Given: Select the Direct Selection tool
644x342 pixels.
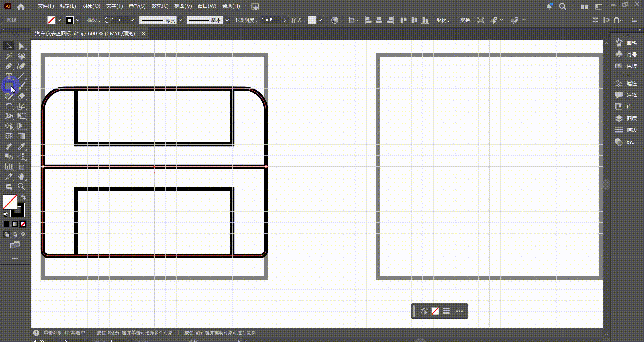Looking at the screenshot, I should [21, 46].
